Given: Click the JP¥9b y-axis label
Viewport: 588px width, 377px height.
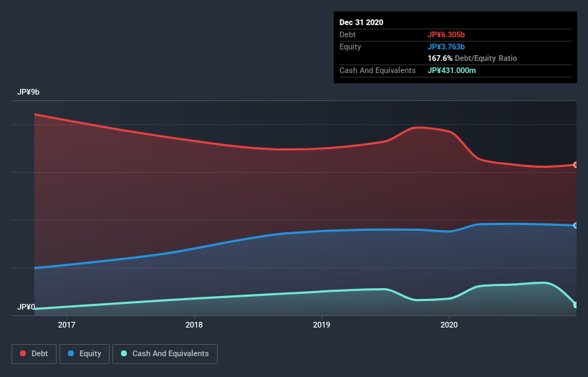Looking at the screenshot, I should (28, 92).
